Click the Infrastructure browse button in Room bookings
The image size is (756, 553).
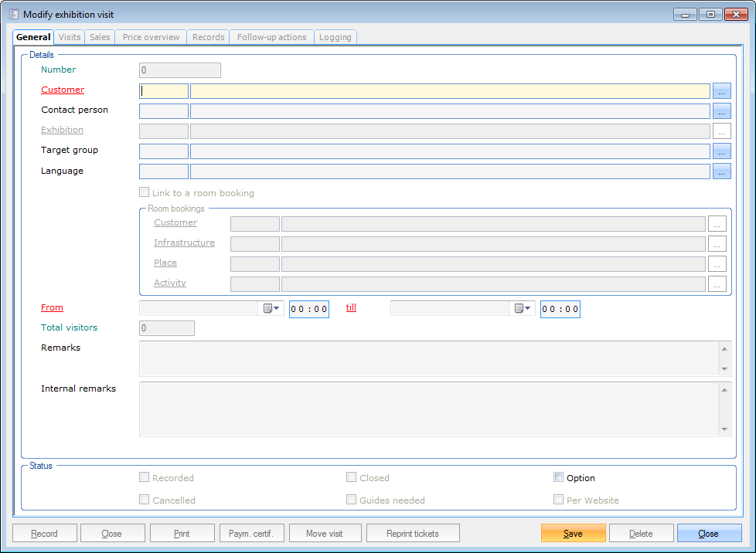717,244
